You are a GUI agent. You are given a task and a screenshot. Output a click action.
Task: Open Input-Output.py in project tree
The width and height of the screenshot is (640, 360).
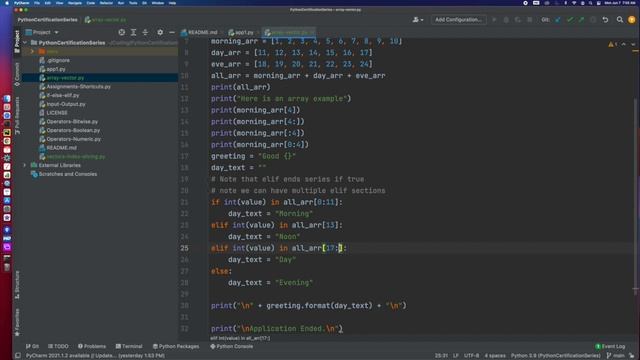62,104
